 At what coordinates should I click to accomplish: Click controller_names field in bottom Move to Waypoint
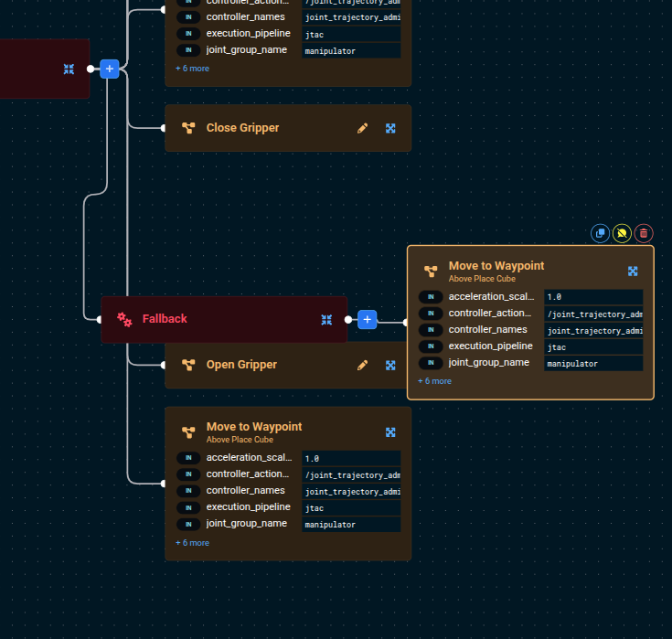(351, 492)
